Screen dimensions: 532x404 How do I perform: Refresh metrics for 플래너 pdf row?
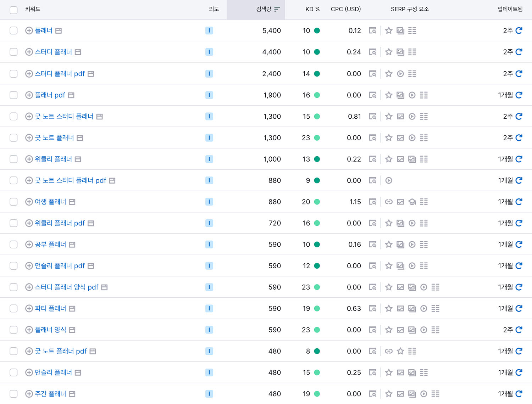tap(519, 95)
